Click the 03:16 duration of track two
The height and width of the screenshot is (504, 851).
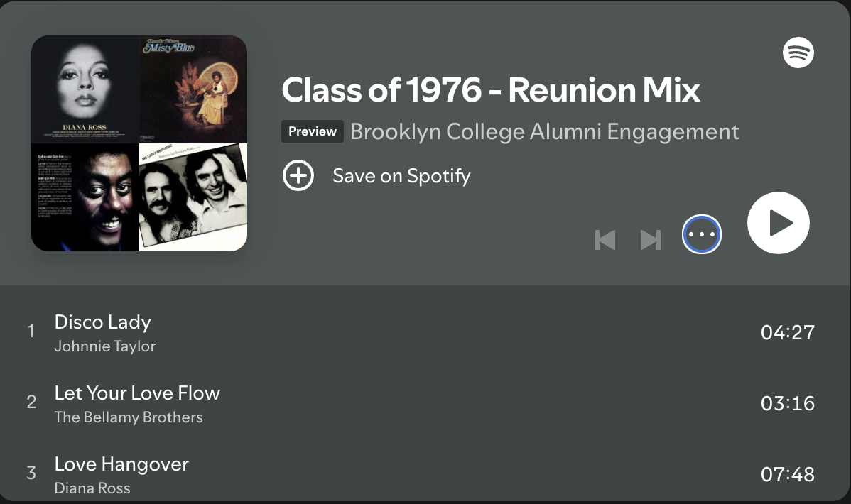pos(787,403)
